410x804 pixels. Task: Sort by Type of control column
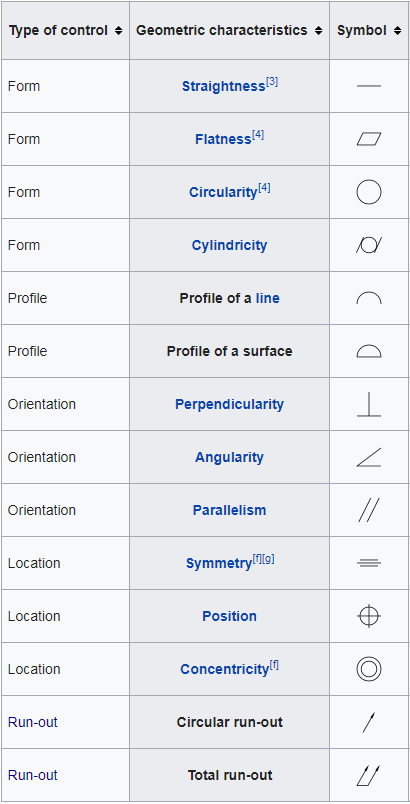pyautogui.click(x=65, y=30)
